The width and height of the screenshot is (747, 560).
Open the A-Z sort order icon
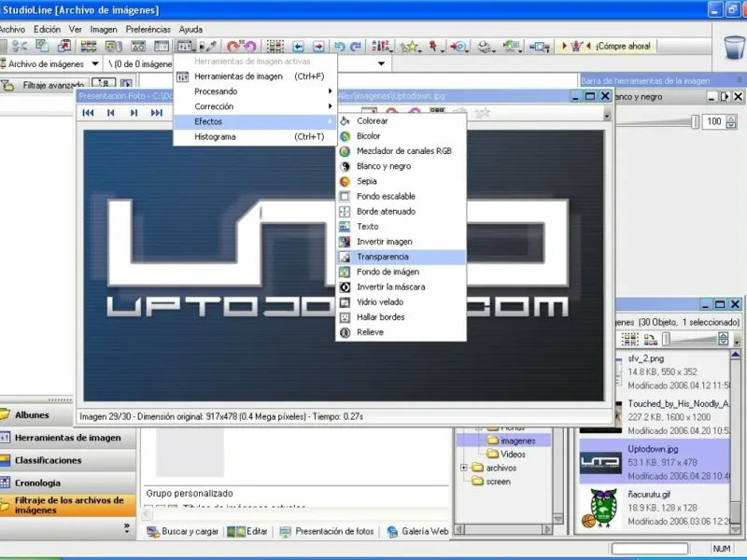click(x=381, y=46)
